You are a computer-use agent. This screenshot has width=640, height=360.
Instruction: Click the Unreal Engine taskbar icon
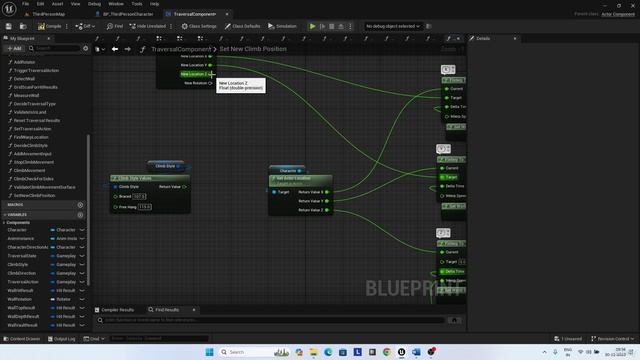coord(401,352)
